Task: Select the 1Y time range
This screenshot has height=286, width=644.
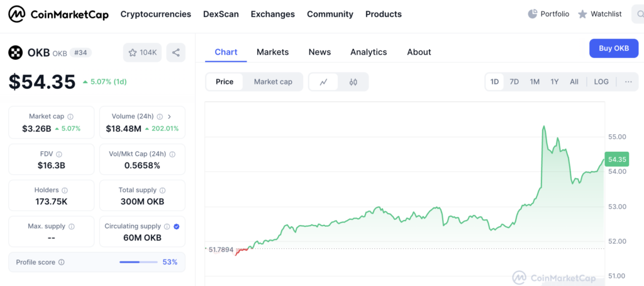Action: [555, 82]
